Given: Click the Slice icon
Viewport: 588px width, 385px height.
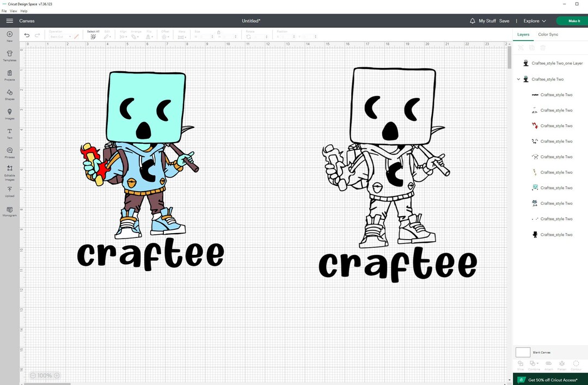Looking at the screenshot, I should pos(520,364).
